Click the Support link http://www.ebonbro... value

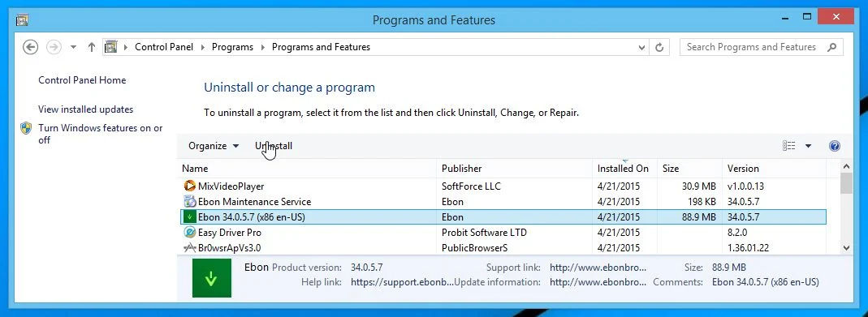598,268
